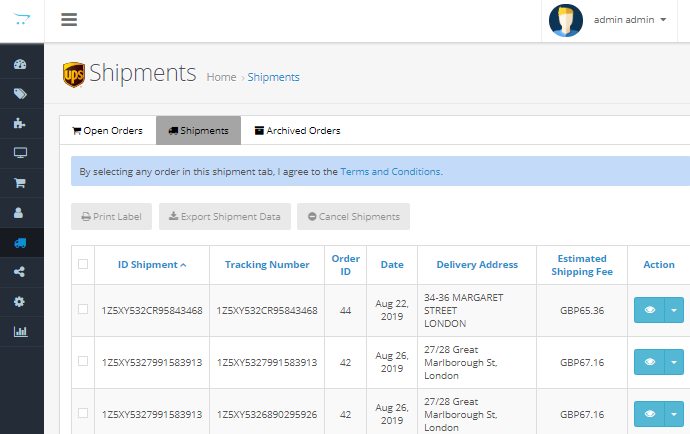Click the Shipments breadcrumb link

(x=273, y=77)
